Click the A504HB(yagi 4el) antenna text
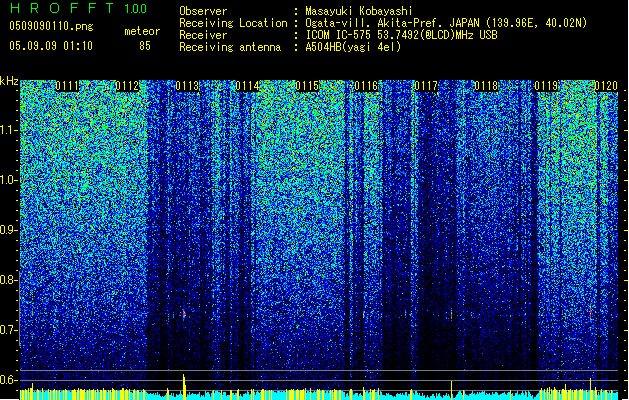Screen dimensions: 629x400 [353, 47]
